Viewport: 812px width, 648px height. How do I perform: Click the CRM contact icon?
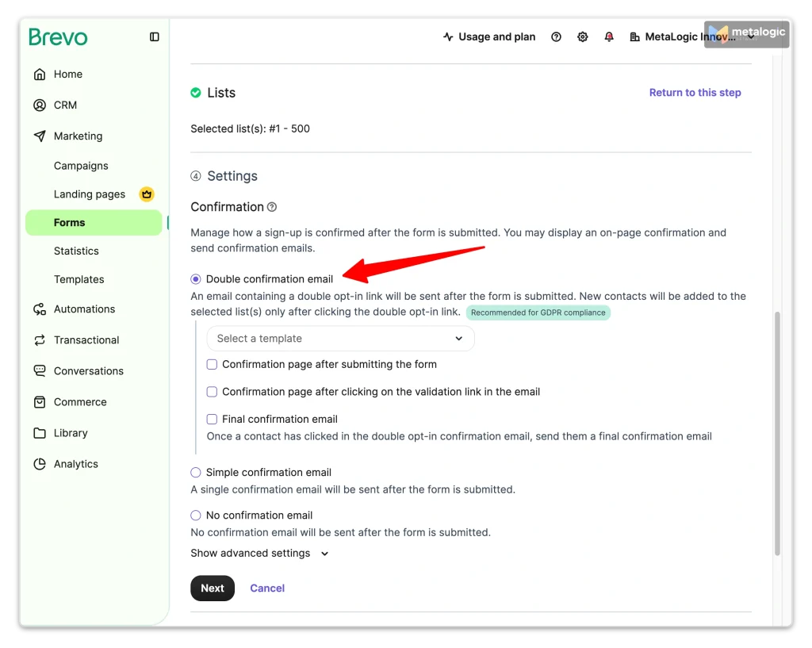(40, 105)
